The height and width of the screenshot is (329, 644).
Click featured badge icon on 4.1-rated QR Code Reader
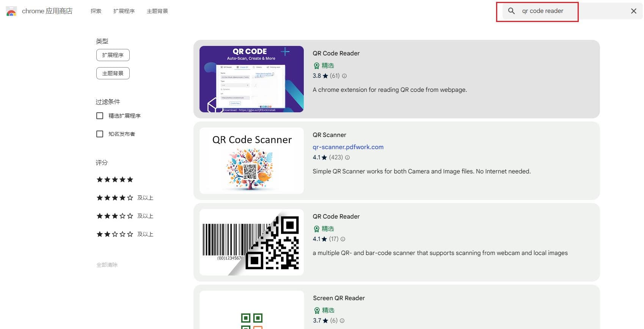(316, 229)
